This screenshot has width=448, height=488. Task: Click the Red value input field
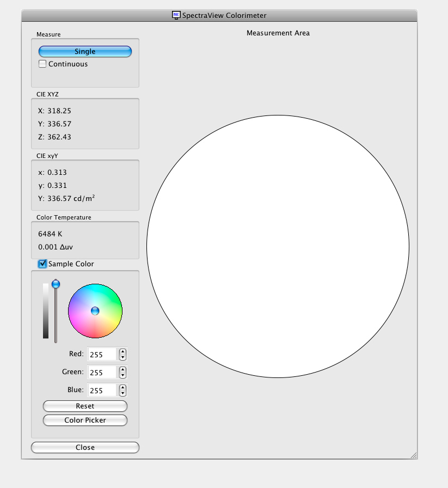102,354
